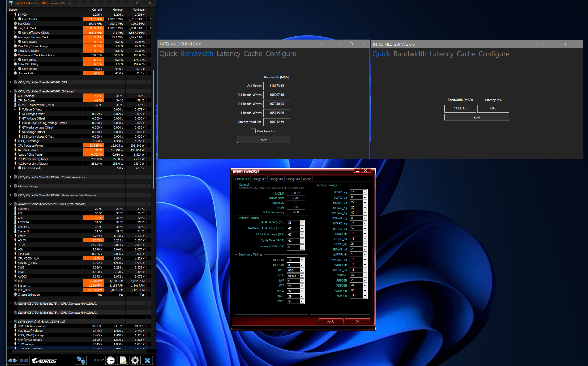The height and width of the screenshot is (366, 588).
Task: Click the thermometer icon beside VRM MOS
Action: (x=15, y=227)
